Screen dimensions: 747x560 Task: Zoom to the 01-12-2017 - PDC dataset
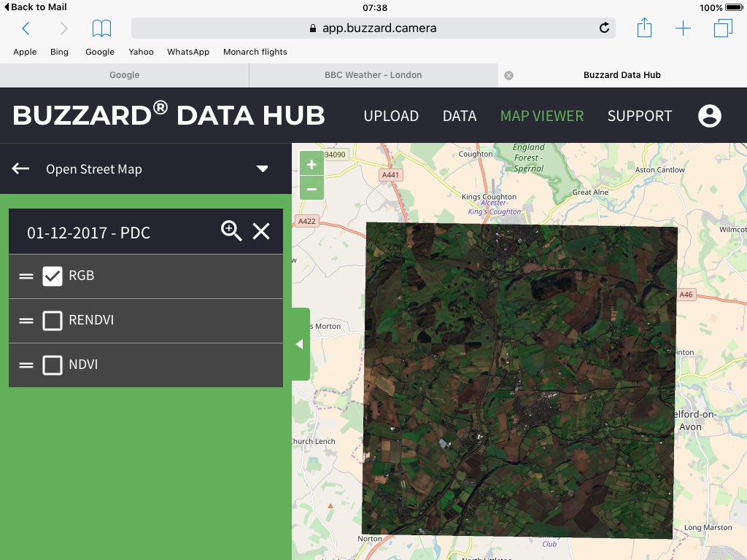point(231,231)
